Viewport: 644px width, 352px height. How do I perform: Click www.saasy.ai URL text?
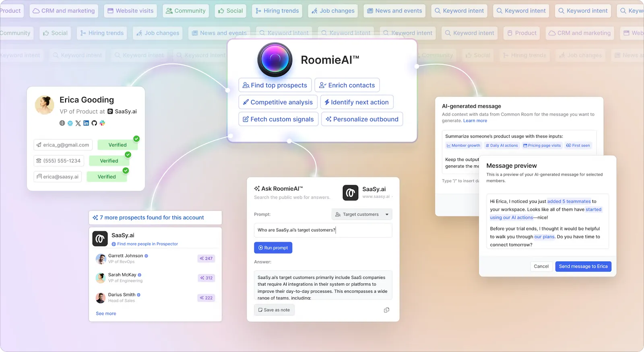tap(376, 197)
